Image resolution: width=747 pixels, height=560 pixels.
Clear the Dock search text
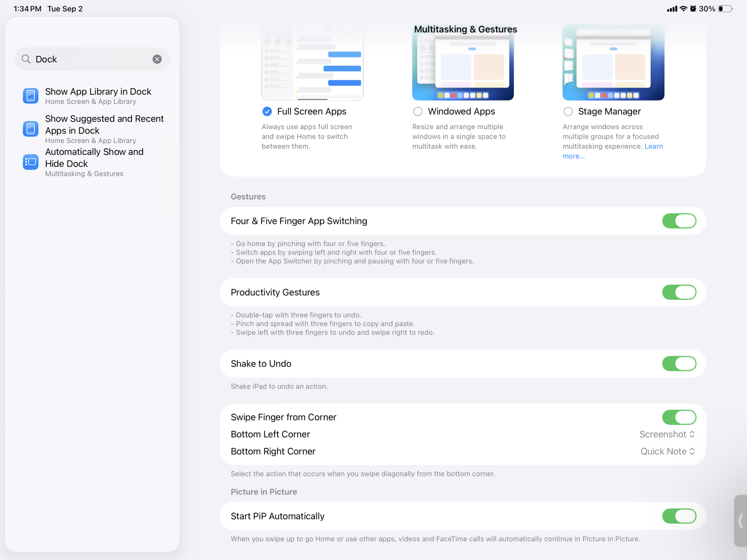157,59
